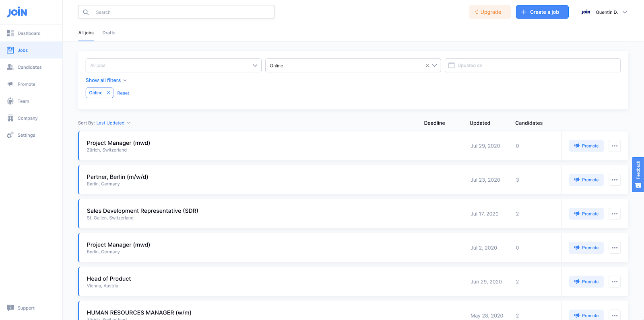Go to Candidates in the sidebar
This screenshot has height=320, width=644.
pyautogui.click(x=31, y=67)
